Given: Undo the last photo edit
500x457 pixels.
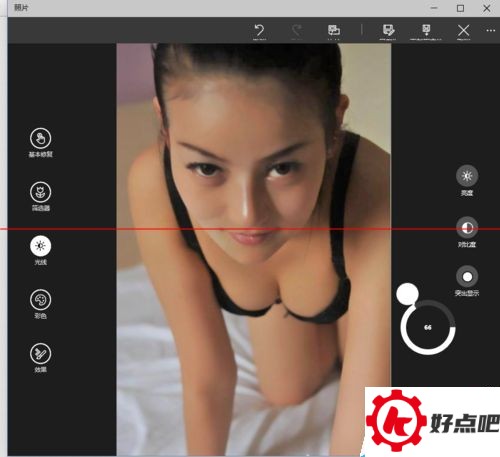Looking at the screenshot, I should 259,30.
